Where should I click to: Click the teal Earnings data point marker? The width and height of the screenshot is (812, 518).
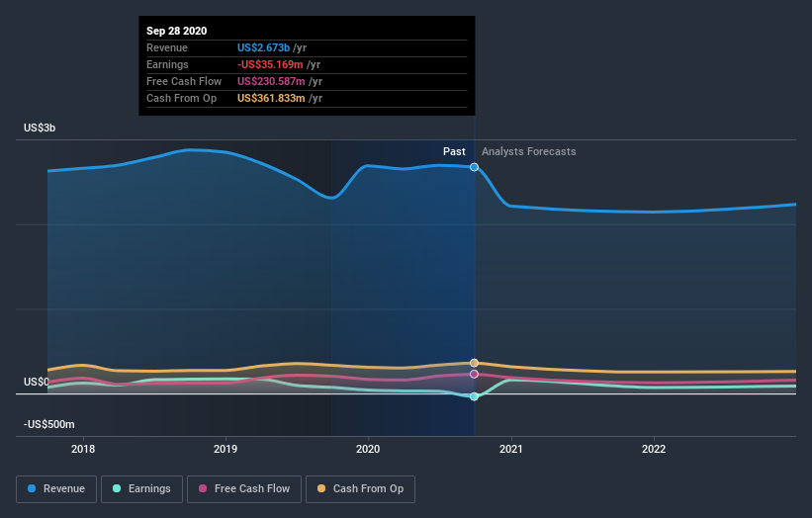(474, 397)
